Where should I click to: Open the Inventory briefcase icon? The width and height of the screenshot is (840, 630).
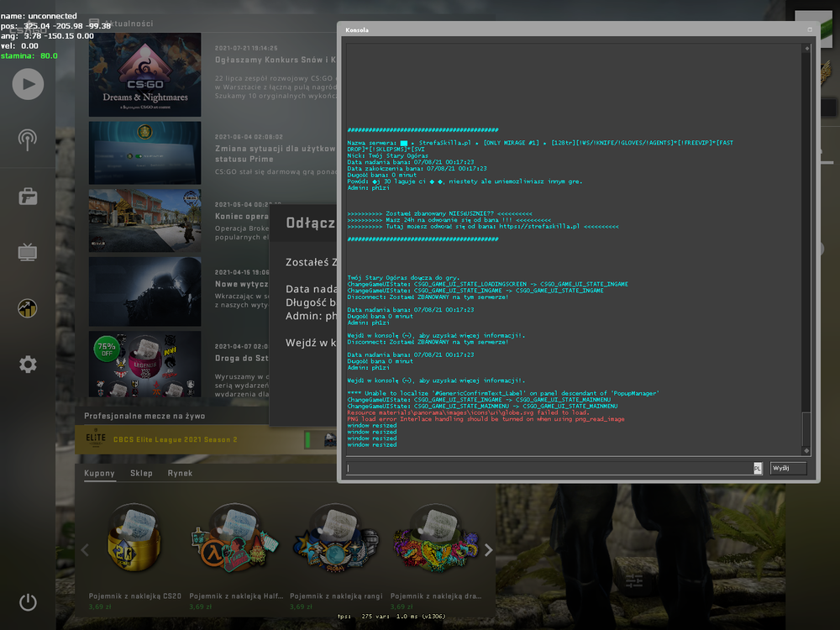pos(28,197)
